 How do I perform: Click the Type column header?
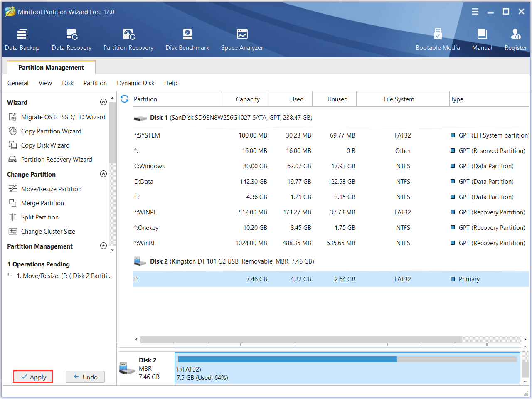click(489, 99)
